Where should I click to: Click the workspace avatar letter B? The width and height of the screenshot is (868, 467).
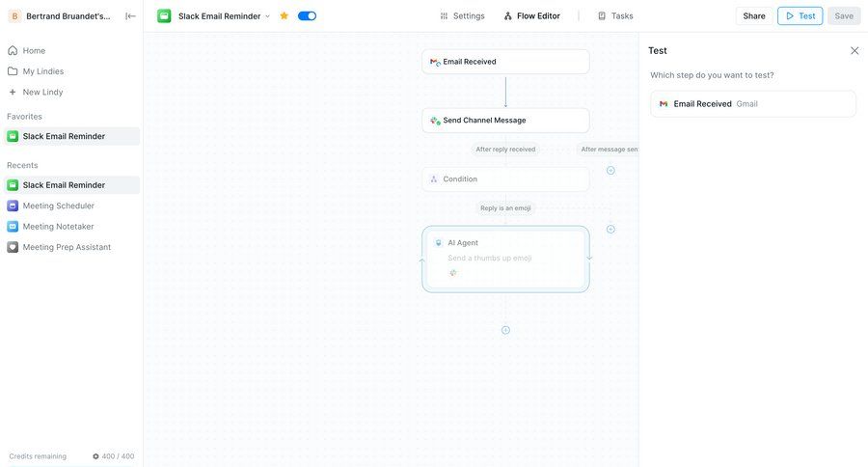[x=14, y=16]
